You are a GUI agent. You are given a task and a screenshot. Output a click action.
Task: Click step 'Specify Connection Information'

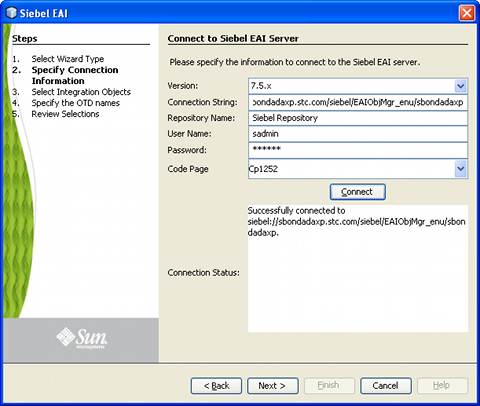pyautogui.click(x=75, y=75)
